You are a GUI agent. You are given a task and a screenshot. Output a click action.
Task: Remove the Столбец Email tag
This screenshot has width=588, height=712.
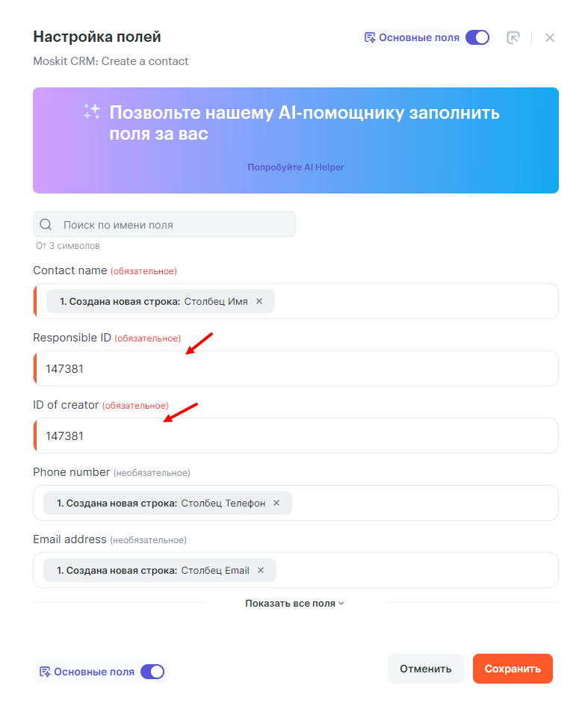pos(261,570)
